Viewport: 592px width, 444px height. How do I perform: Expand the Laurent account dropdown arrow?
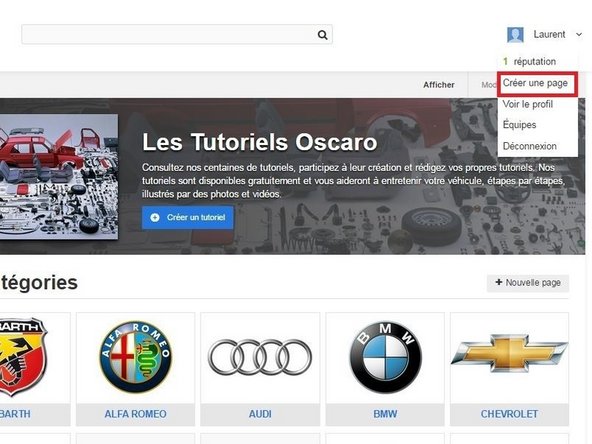point(578,35)
